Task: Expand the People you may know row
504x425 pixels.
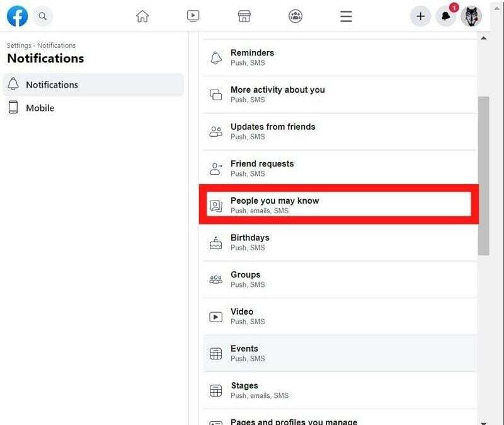Action: (x=339, y=204)
